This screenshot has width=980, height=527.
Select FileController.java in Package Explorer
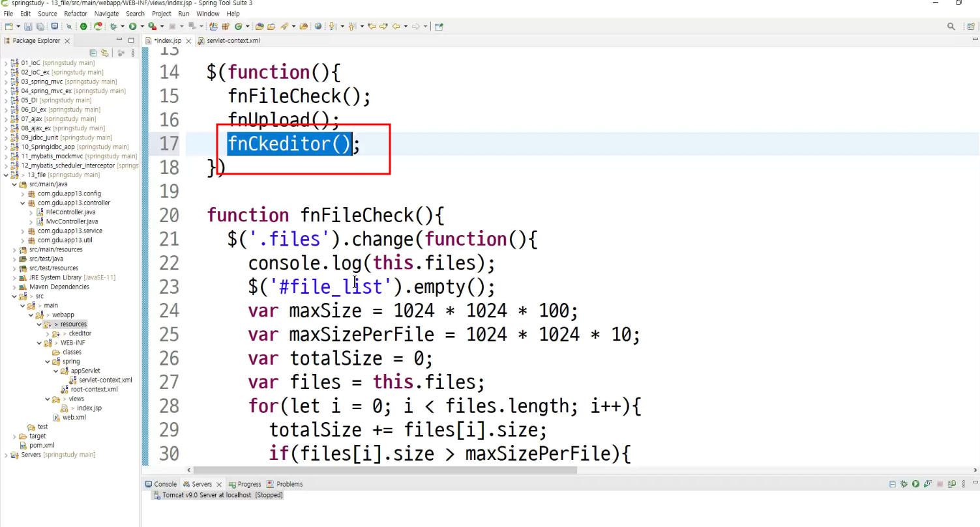pos(70,212)
